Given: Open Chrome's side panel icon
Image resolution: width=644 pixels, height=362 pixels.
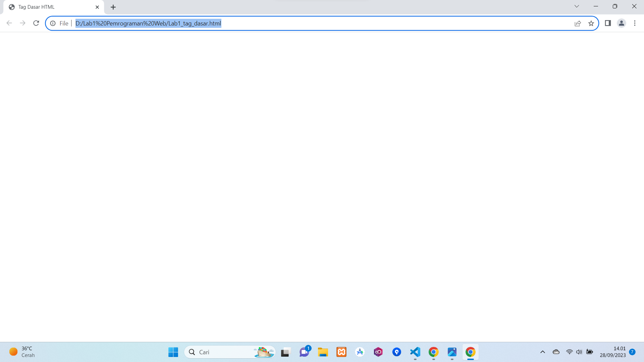Looking at the screenshot, I should coord(608,23).
